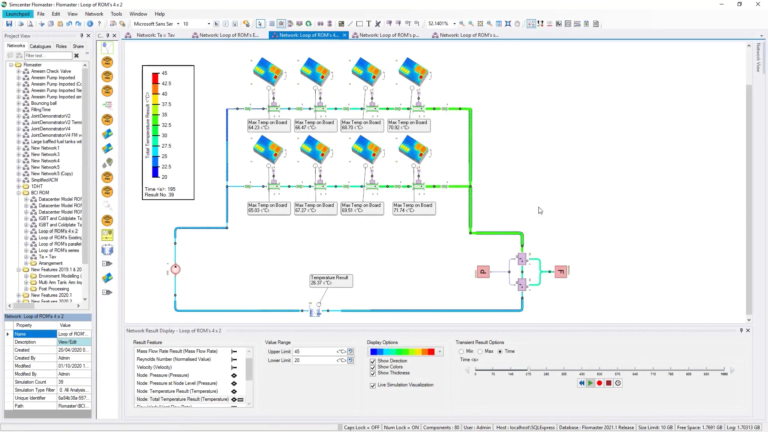
Task: Click the temperature color legend on canvas
Action: tap(168, 132)
